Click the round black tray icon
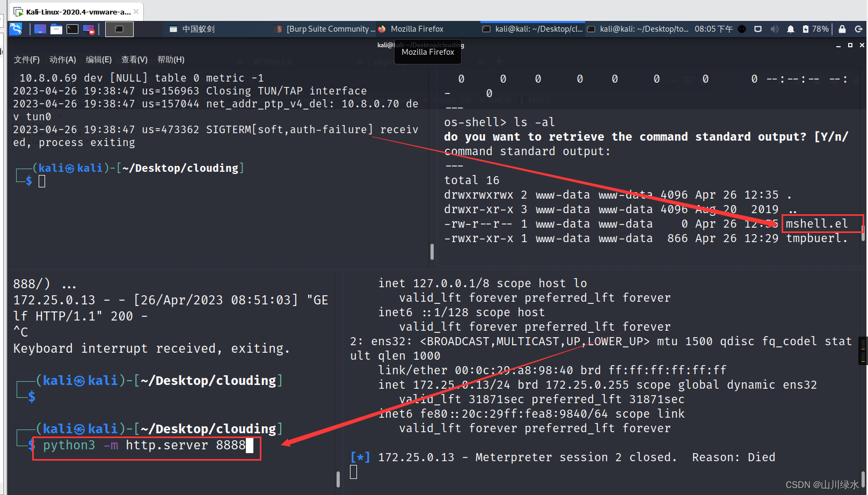This screenshot has width=868, height=495. pos(742,29)
